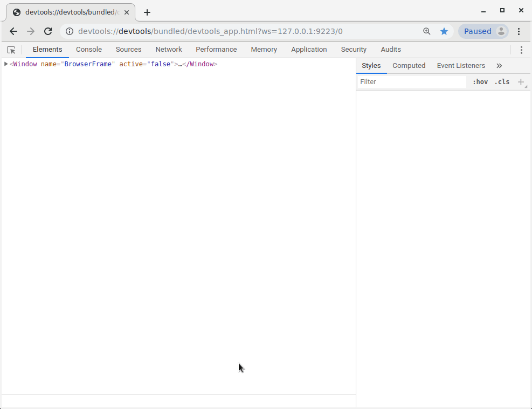532x409 pixels.
Task: Click the Styles Filter input field
Action: (412, 82)
